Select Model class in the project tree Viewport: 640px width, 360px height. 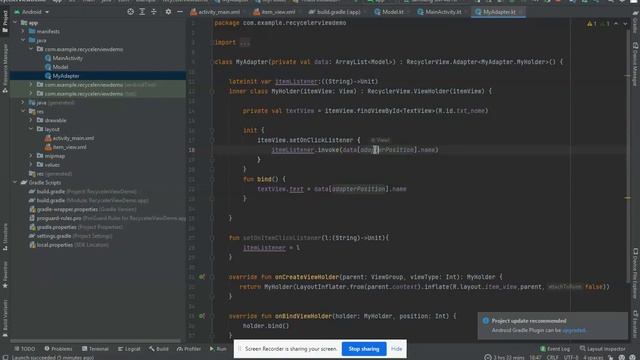tap(56, 67)
